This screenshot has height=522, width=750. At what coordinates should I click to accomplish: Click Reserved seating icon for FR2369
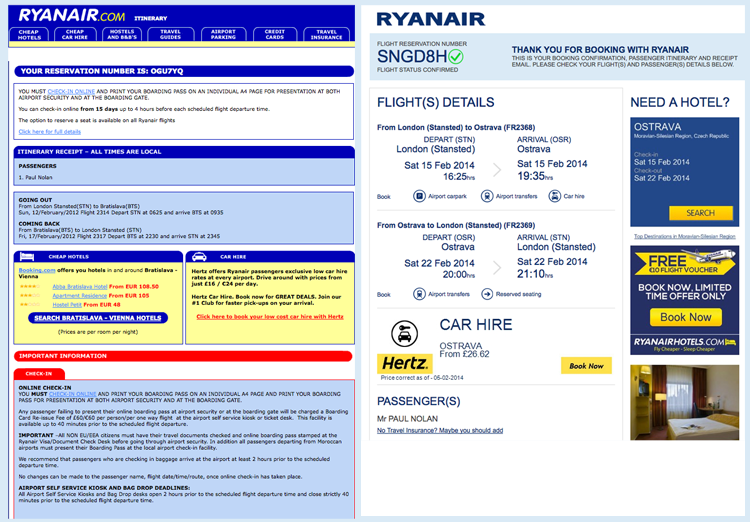click(487, 294)
